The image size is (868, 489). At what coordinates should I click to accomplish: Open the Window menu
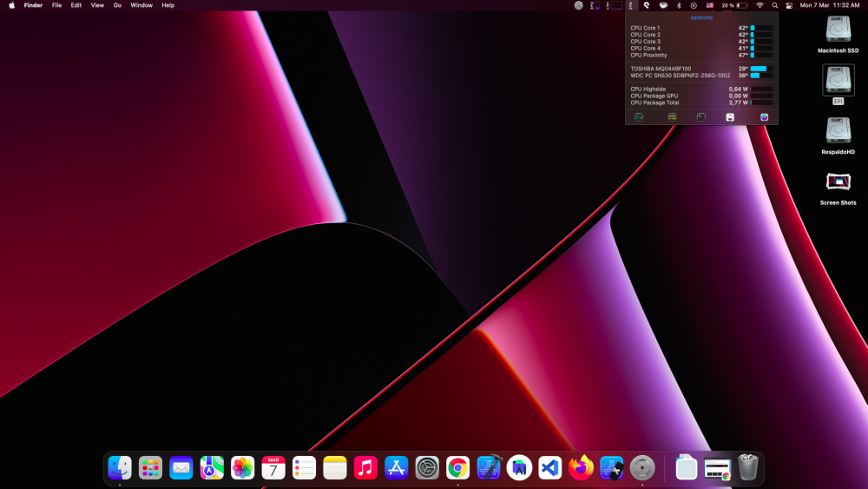141,5
